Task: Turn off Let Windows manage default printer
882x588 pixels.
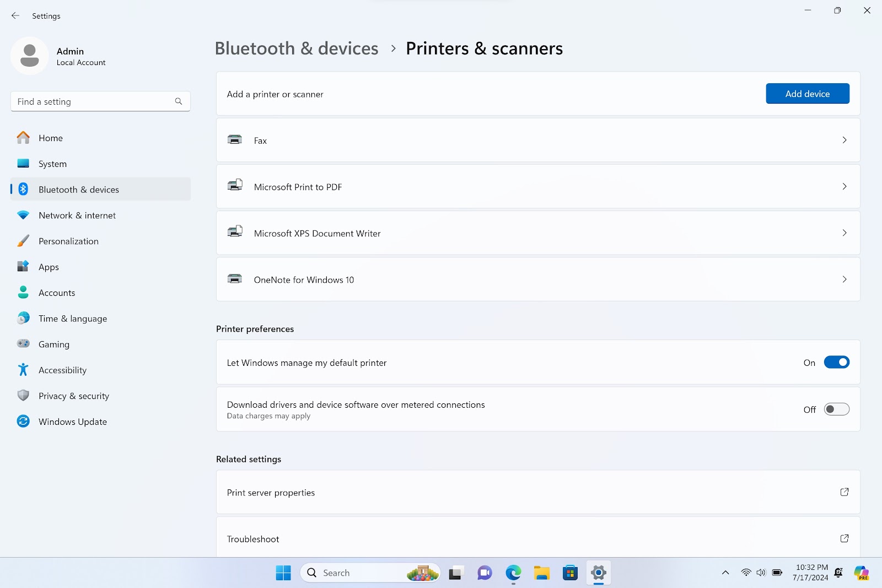Action: [x=836, y=362]
